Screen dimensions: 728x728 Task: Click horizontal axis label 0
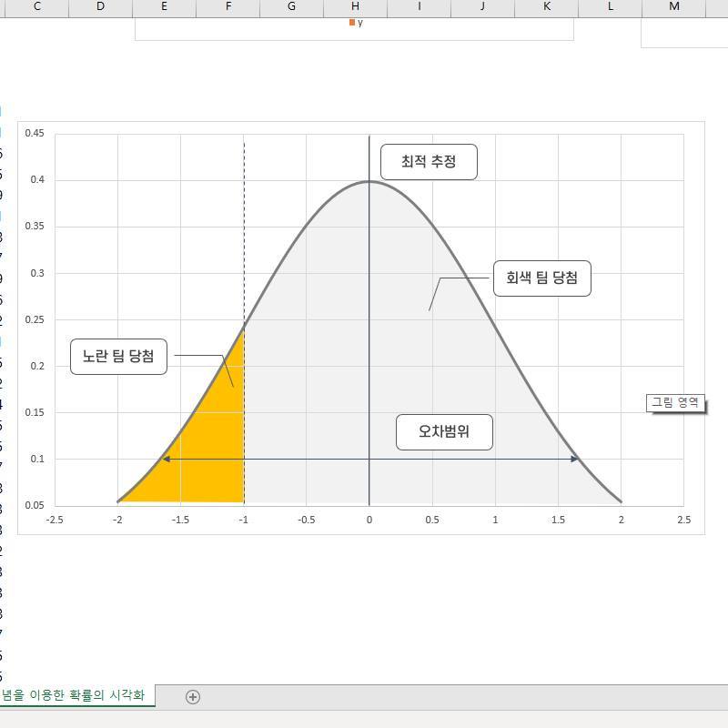pos(369,520)
